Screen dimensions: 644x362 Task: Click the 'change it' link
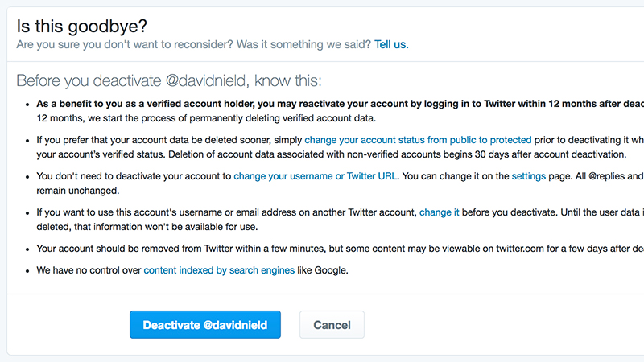(x=439, y=212)
